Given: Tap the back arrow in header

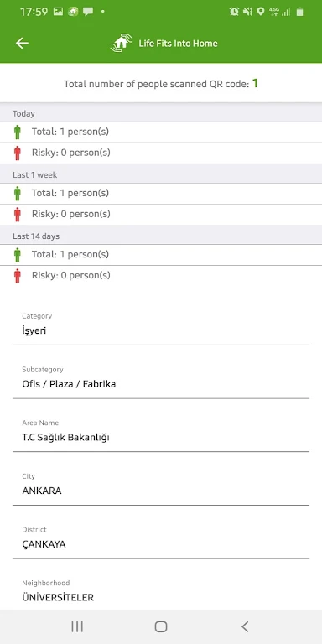Looking at the screenshot, I should click(22, 43).
